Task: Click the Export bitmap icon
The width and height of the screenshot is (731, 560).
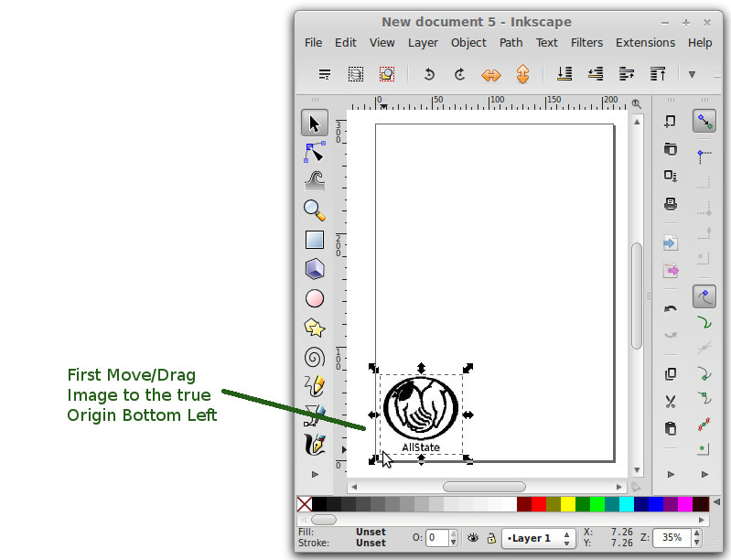Action: point(671,271)
